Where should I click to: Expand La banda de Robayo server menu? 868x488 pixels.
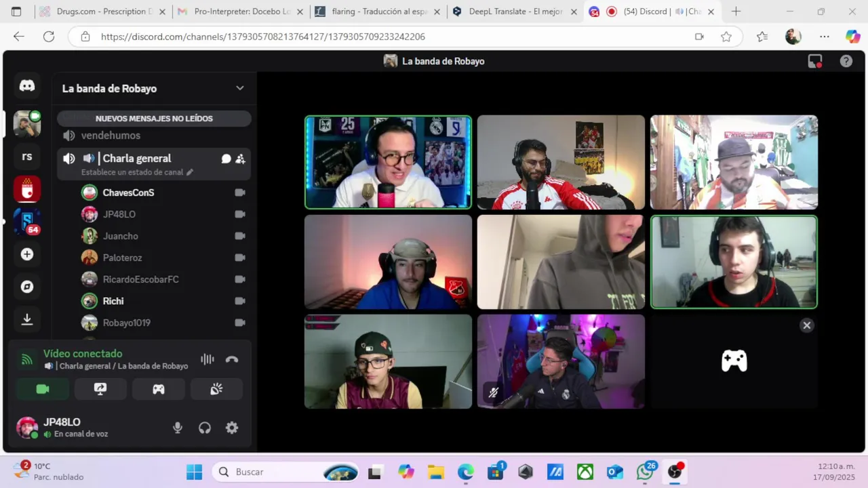coord(240,88)
